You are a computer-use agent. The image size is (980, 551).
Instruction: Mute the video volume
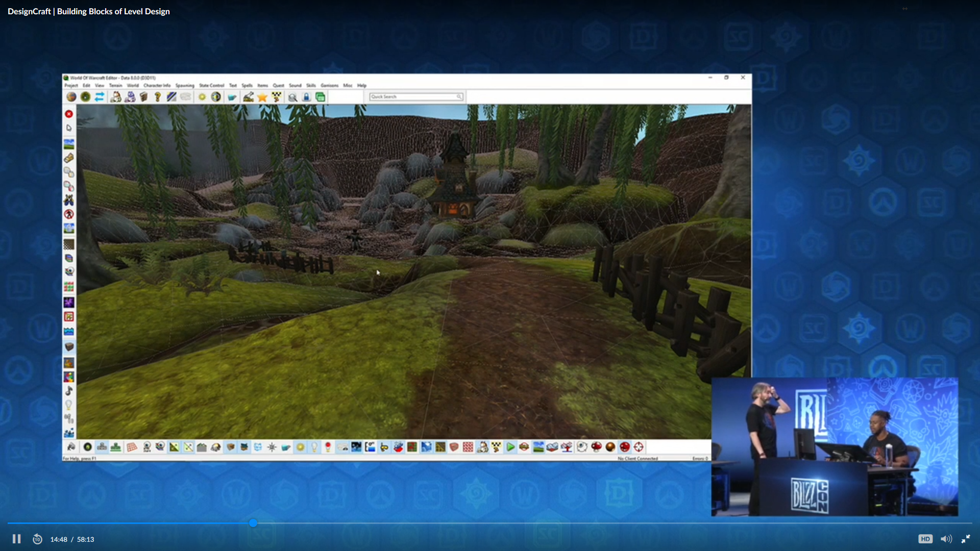(946, 539)
